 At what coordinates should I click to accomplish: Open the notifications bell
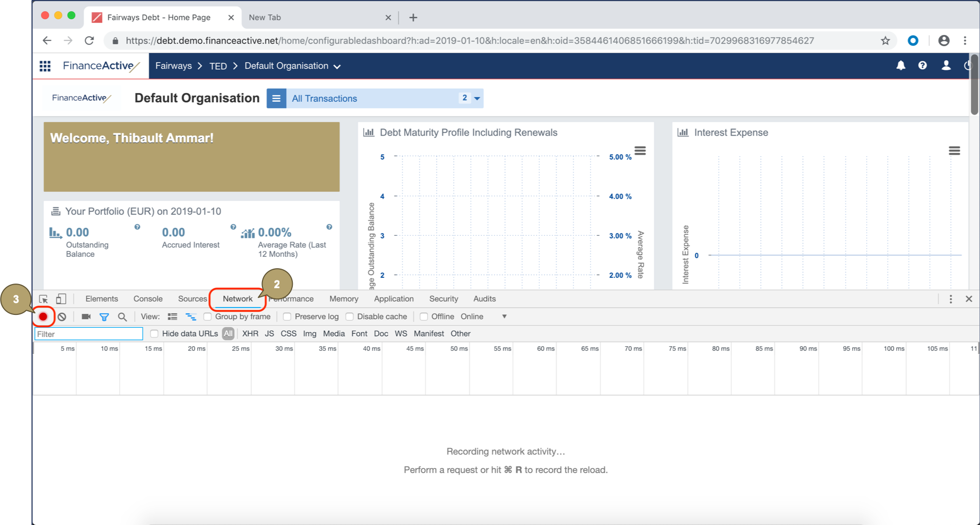(x=901, y=65)
